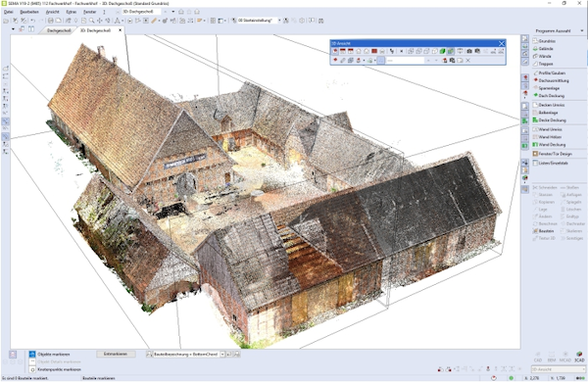Screen dimensions: 588x383
Task: Click the Entmarkieren button
Action: [x=115, y=355]
